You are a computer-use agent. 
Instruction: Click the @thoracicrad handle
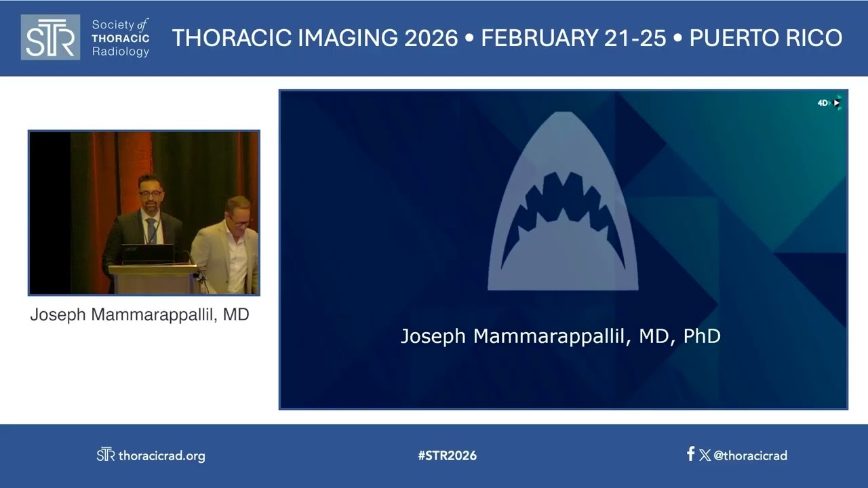(751, 455)
